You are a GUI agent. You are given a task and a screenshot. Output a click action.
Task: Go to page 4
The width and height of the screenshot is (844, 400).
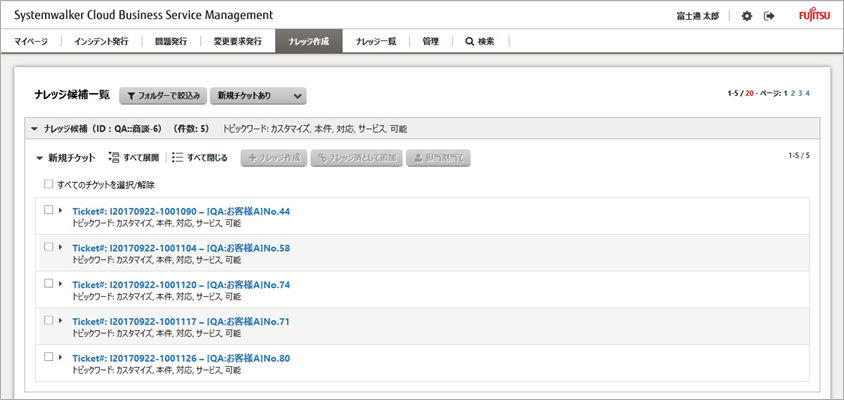(808, 93)
